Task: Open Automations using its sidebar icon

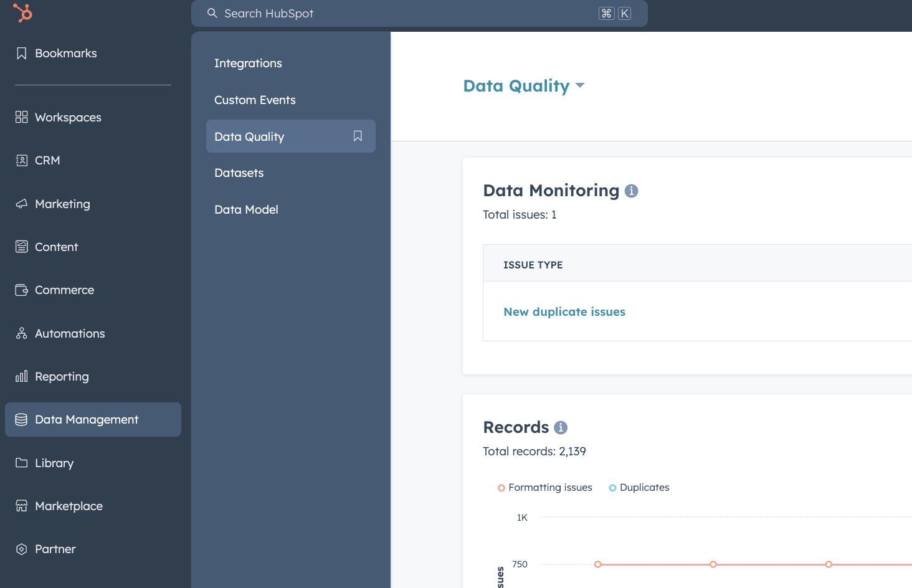Action: click(21, 333)
